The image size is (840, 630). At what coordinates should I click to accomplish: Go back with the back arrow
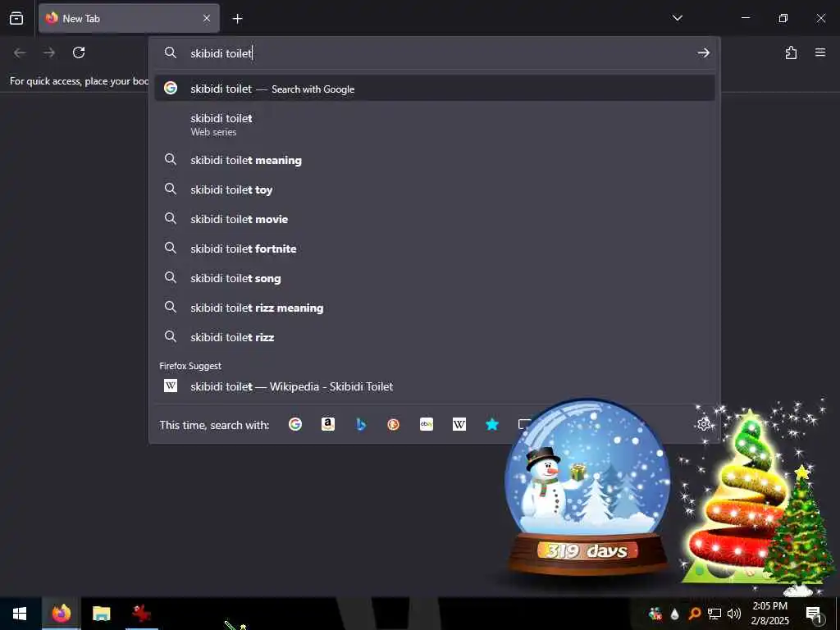20,52
